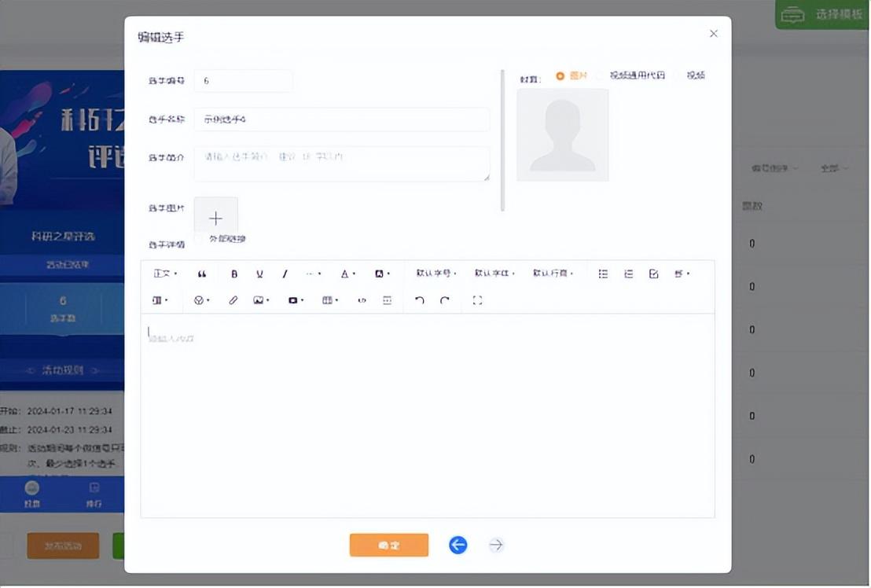Open the insert table dropdown menu
Image resolution: width=871 pixels, height=588 pixels.
329,300
